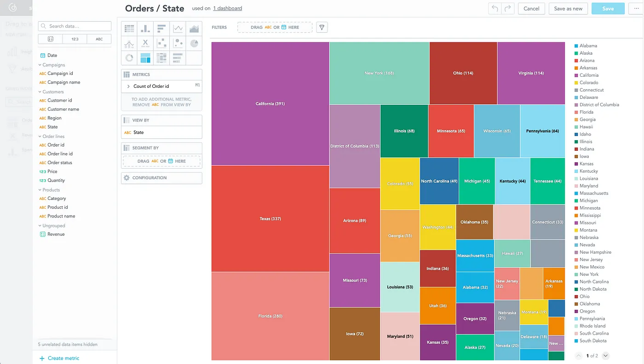This screenshot has width=644, height=364.
Task: Open the Configuration section
Action: pos(161,178)
